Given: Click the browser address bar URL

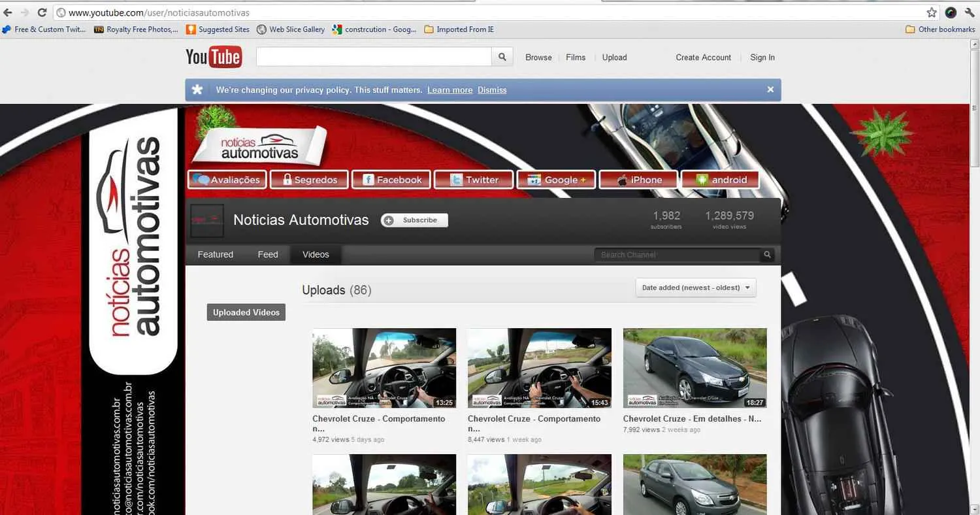Looking at the screenshot, I should coord(159,12).
